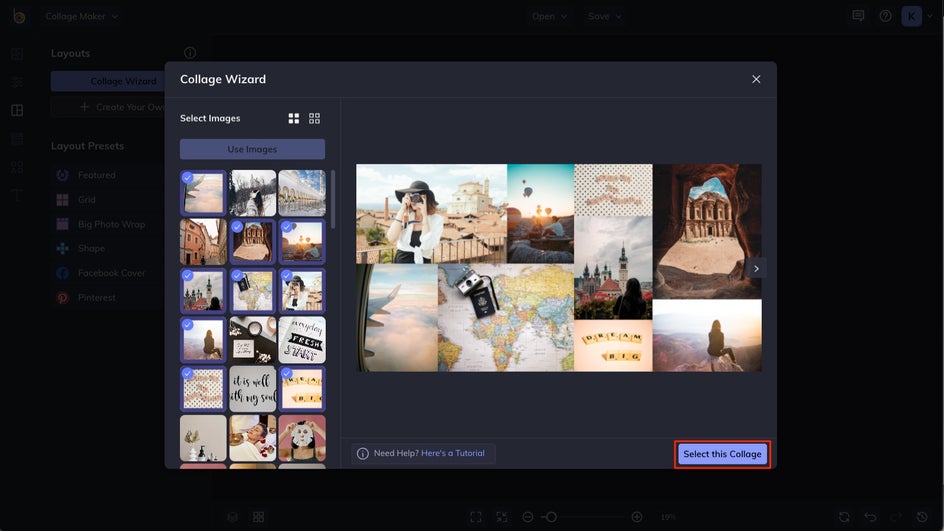The width and height of the screenshot is (944, 531).
Task: Switch to large grid thumbnail view
Action: (294, 119)
